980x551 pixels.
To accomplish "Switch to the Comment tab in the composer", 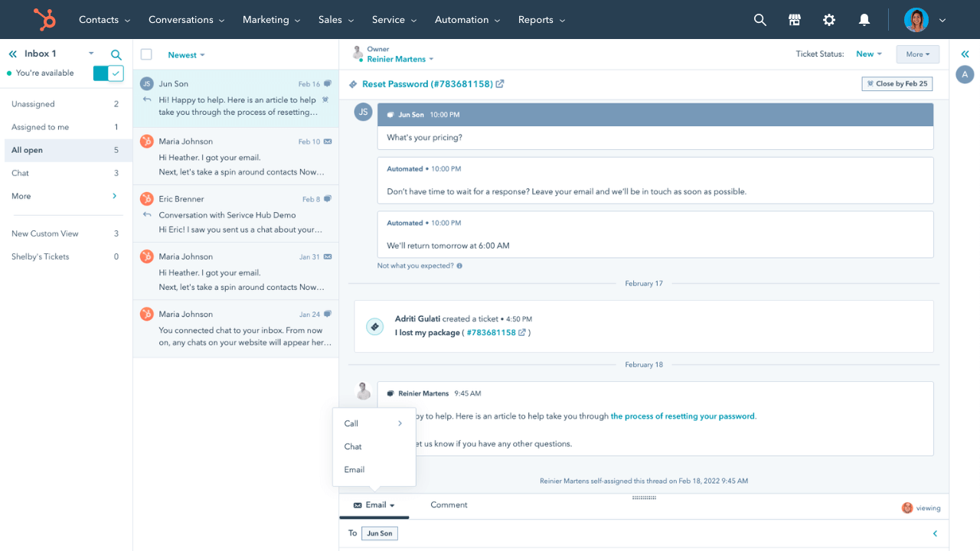I will pos(449,505).
